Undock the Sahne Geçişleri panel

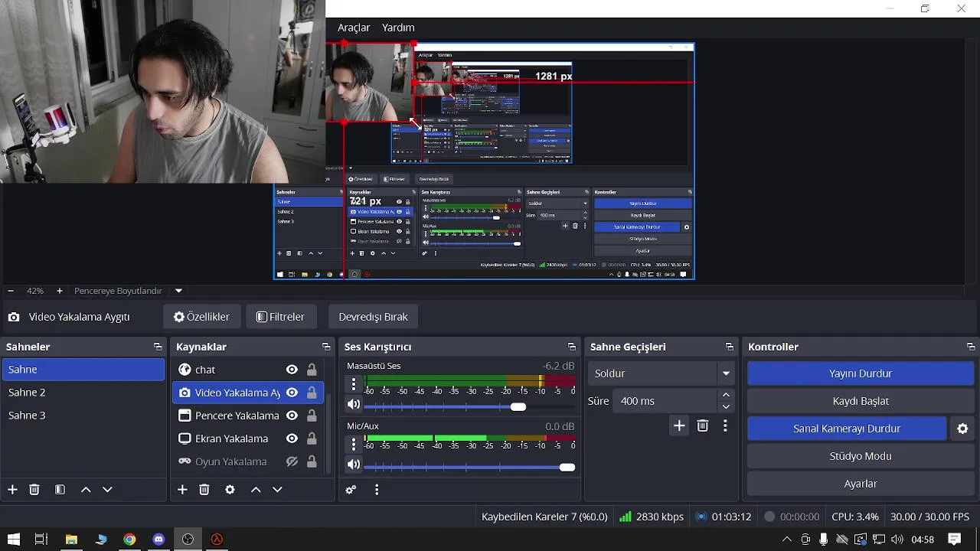[x=730, y=347]
